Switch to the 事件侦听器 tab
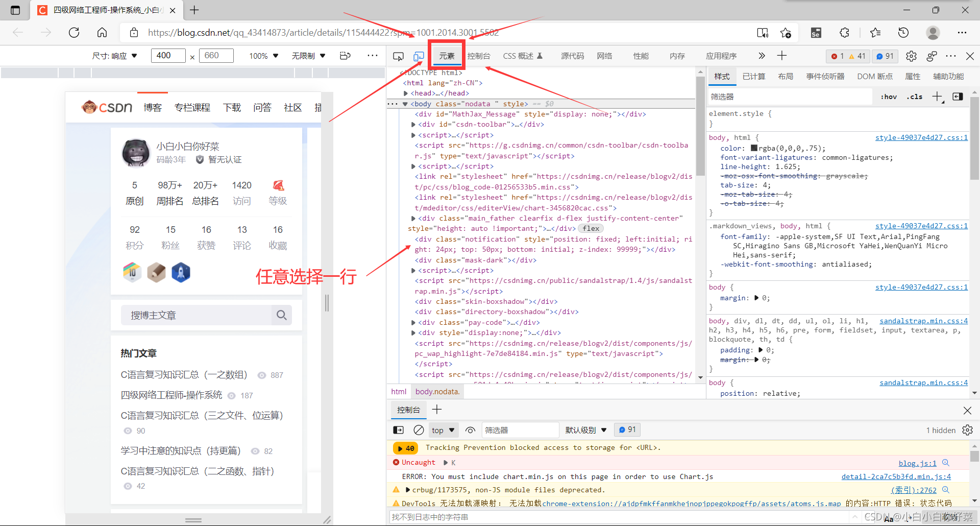 coord(825,77)
